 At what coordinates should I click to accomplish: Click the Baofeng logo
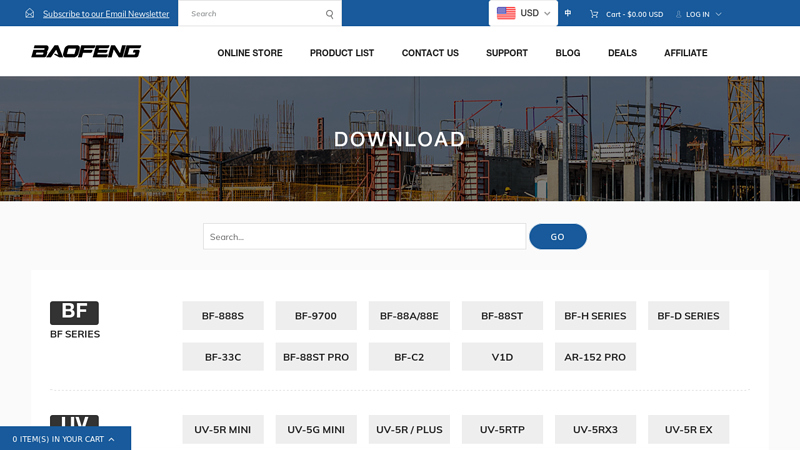point(86,52)
